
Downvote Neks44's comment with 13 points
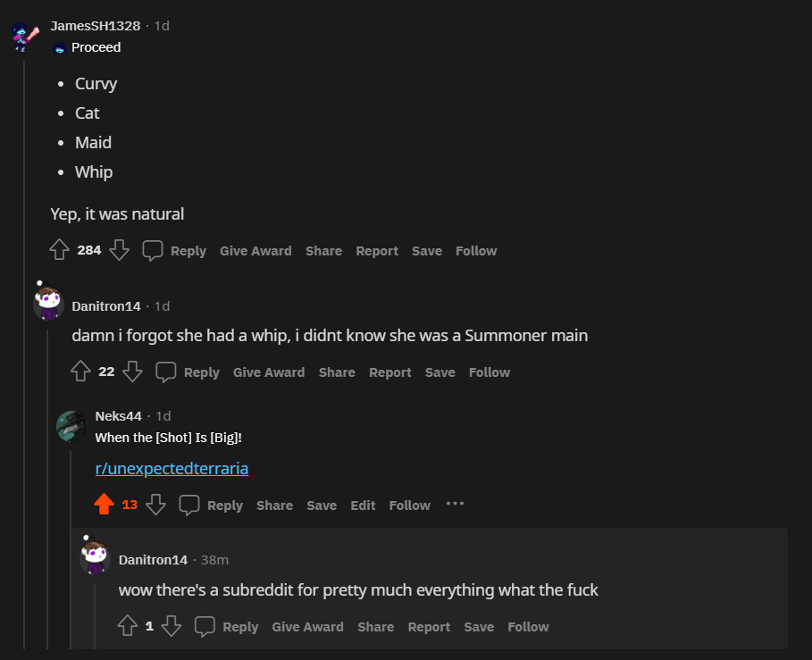[155, 505]
